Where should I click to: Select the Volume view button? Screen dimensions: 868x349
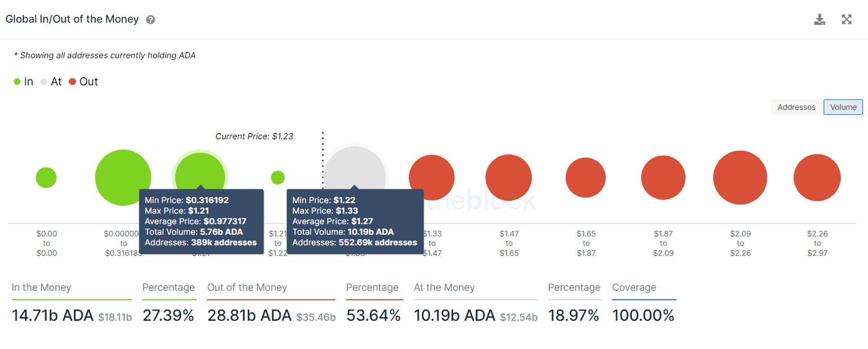(843, 107)
